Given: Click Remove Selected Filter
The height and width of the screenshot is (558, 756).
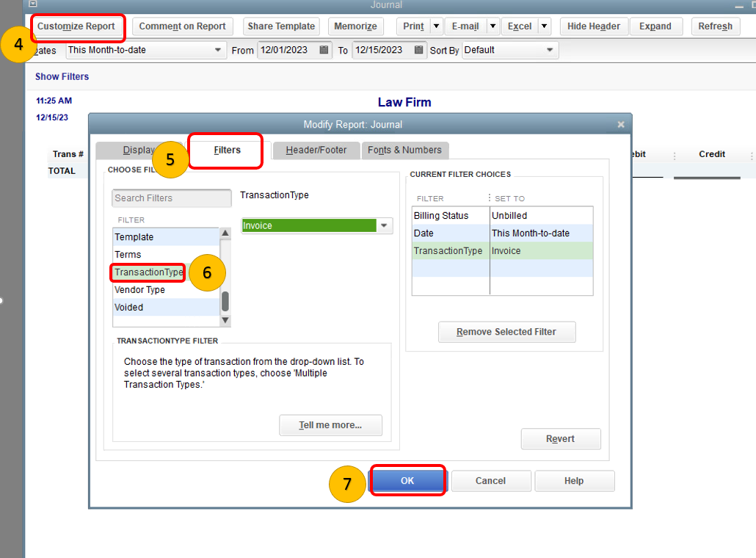Looking at the screenshot, I should coord(506,332).
